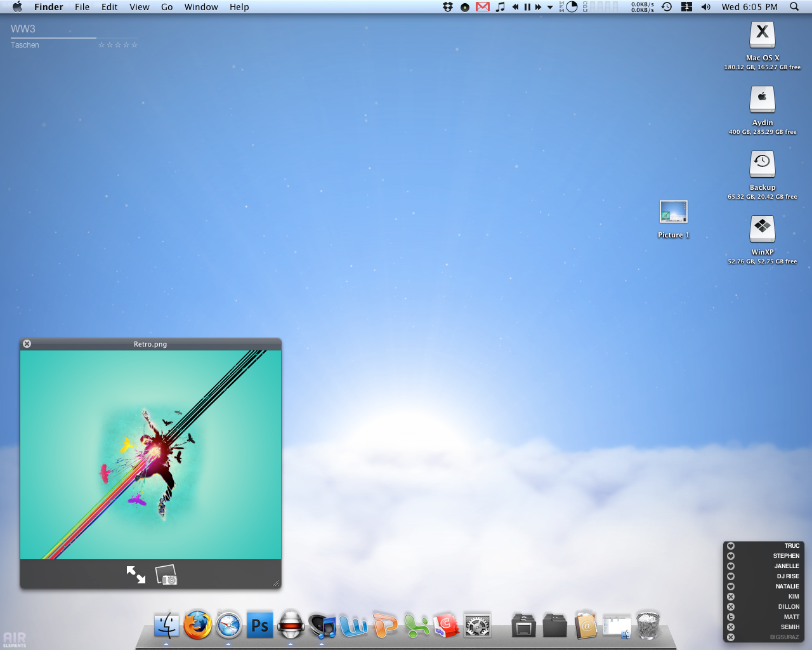Screen dimensions: 812x650
Task: Open the volume control in menu bar
Action: click(x=706, y=7)
